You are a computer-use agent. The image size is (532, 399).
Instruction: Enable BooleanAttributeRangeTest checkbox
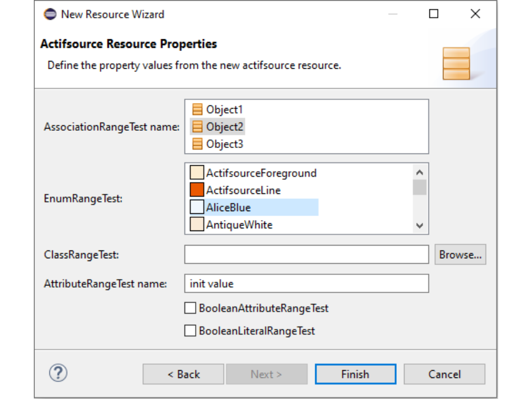tap(190, 308)
